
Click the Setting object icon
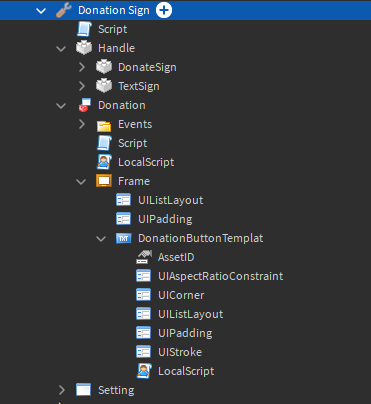(x=83, y=390)
